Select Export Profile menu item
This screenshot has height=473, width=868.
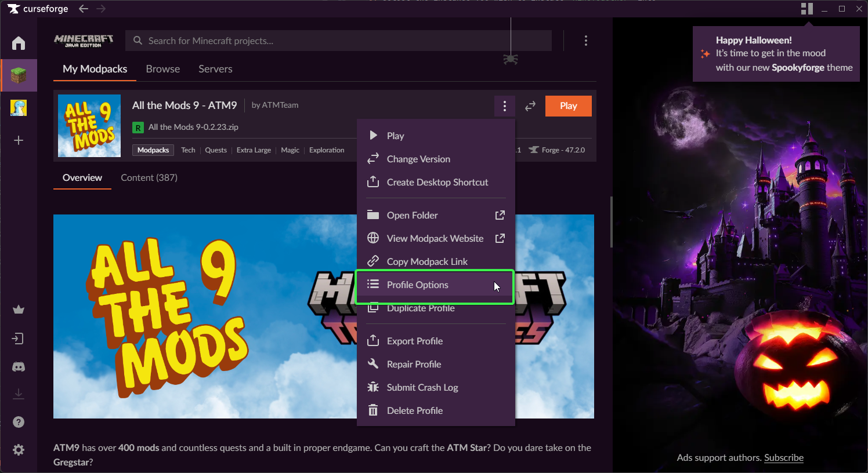pos(436,341)
